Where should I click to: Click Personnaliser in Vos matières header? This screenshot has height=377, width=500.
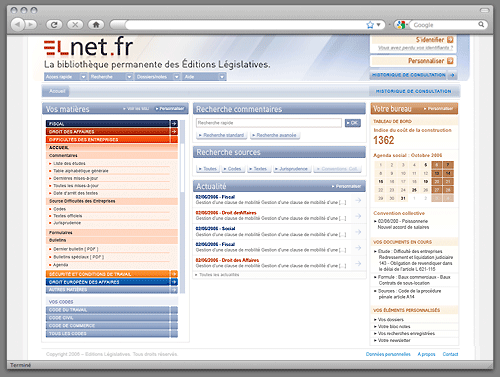pos(170,109)
